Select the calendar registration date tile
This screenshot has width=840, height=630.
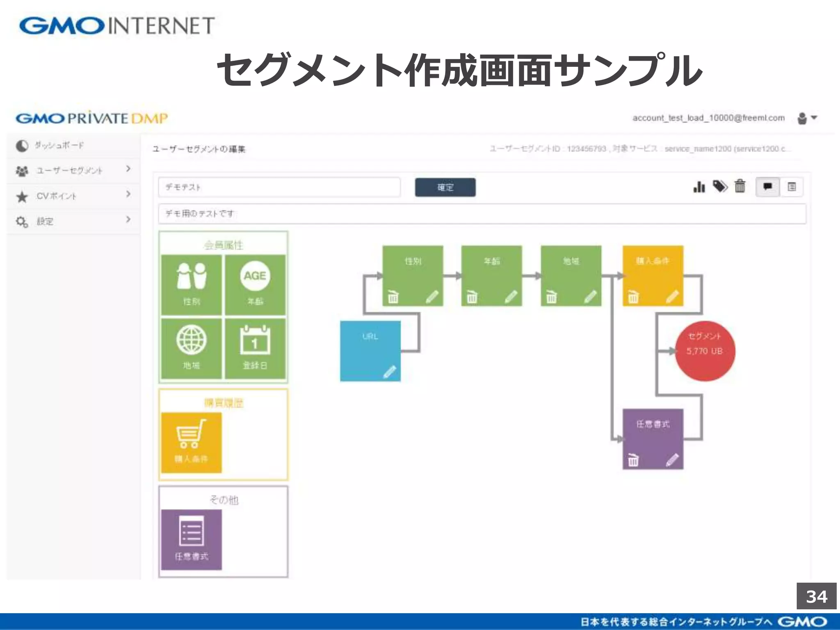click(x=255, y=348)
